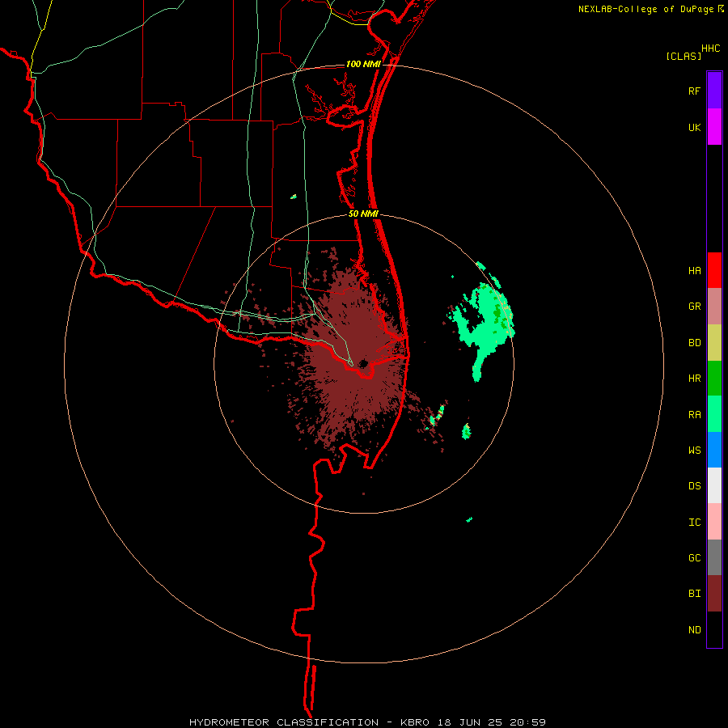The height and width of the screenshot is (728, 728).
Task: Click the GR legend label
Action: click(x=694, y=307)
